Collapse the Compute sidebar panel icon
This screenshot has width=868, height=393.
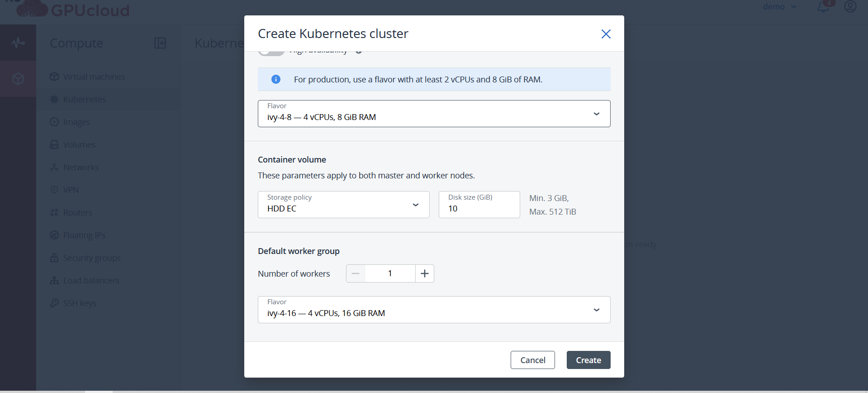coord(160,43)
